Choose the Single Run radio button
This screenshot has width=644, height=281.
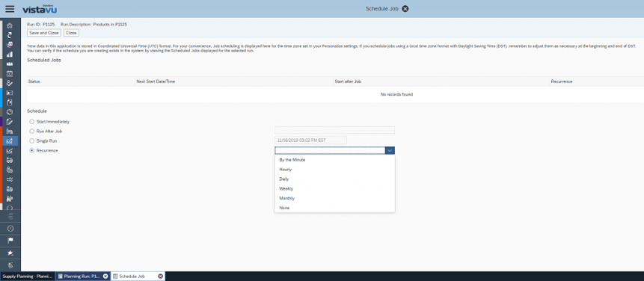31,140
